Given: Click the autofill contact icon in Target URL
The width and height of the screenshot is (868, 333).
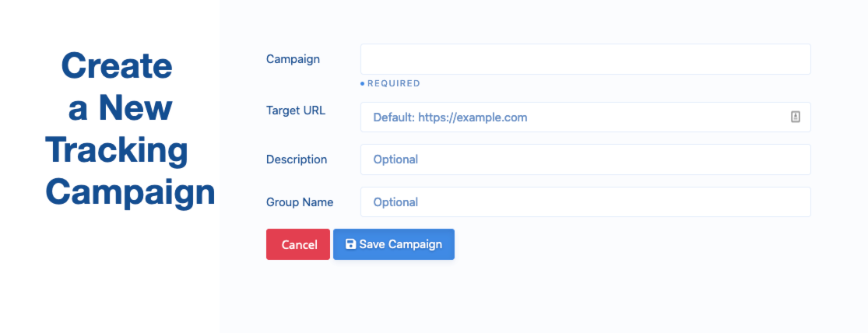Looking at the screenshot, I should (796, 117).
